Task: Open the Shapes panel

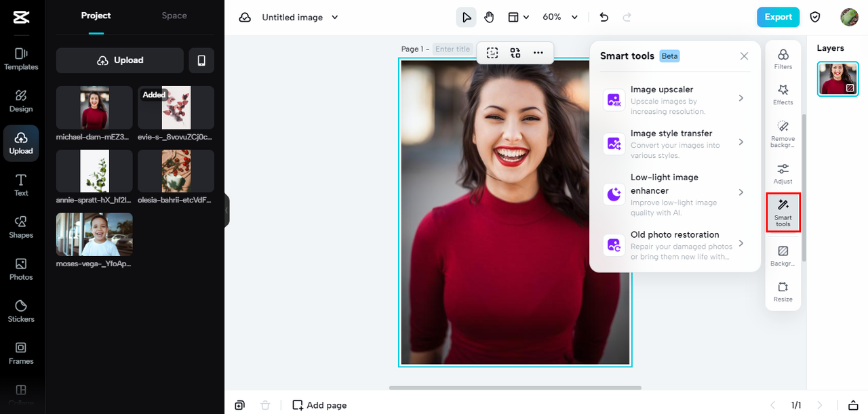Action: tap(21, 227)
